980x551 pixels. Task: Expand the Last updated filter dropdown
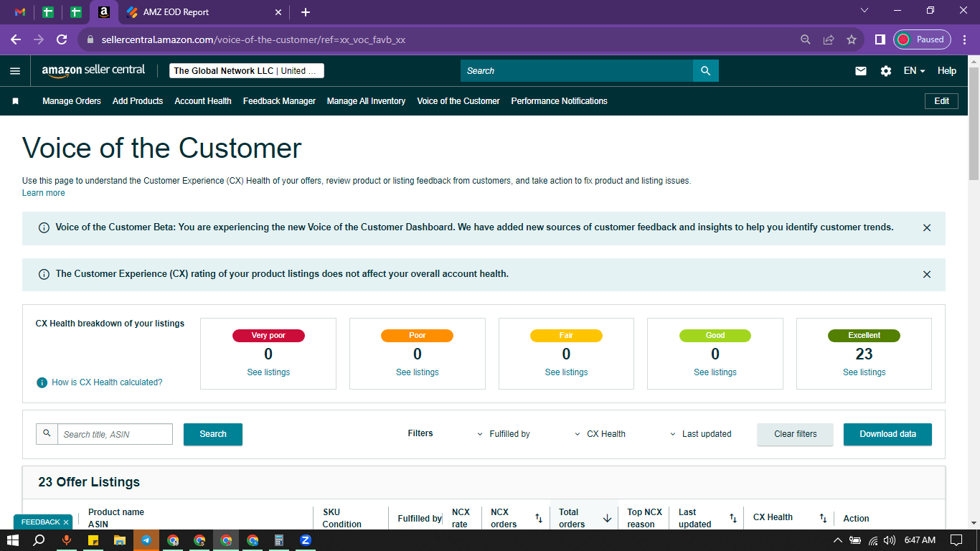pos(701,434)
